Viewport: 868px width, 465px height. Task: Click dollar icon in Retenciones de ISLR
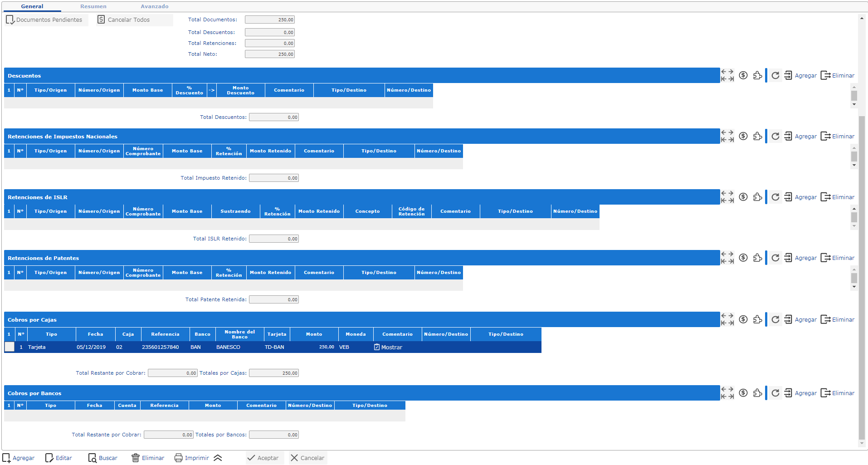click(743, 197)
